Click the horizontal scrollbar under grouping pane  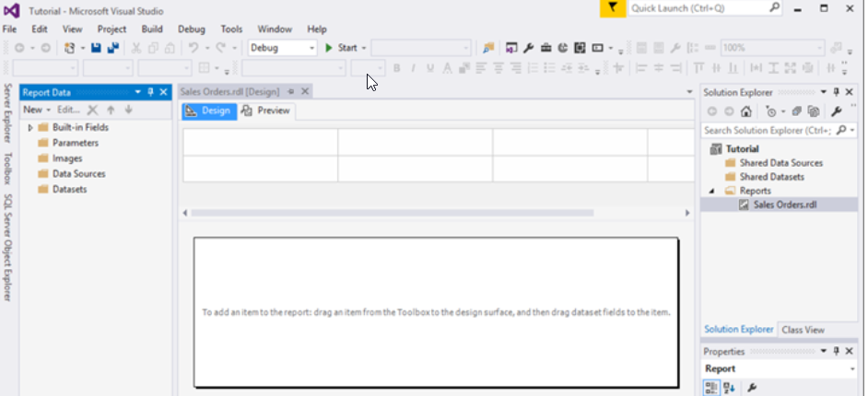click(x=424, y=213)
